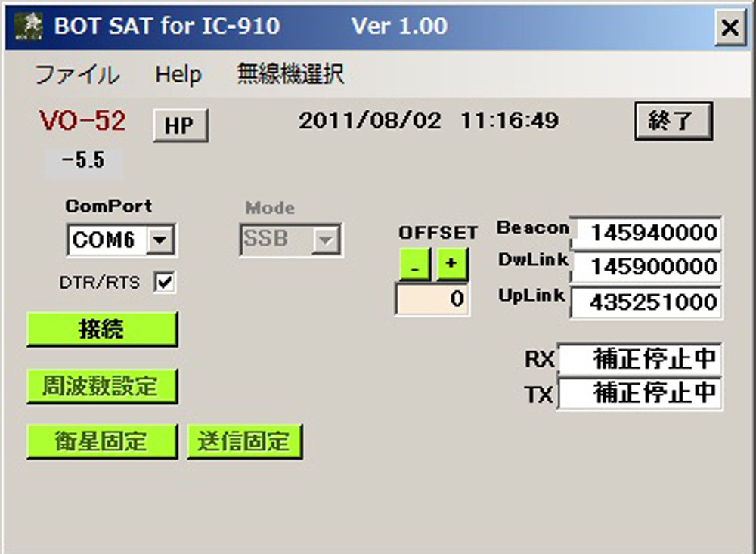
Task: Open the 無線機選択 menu
Action: (x=290, y=74)
